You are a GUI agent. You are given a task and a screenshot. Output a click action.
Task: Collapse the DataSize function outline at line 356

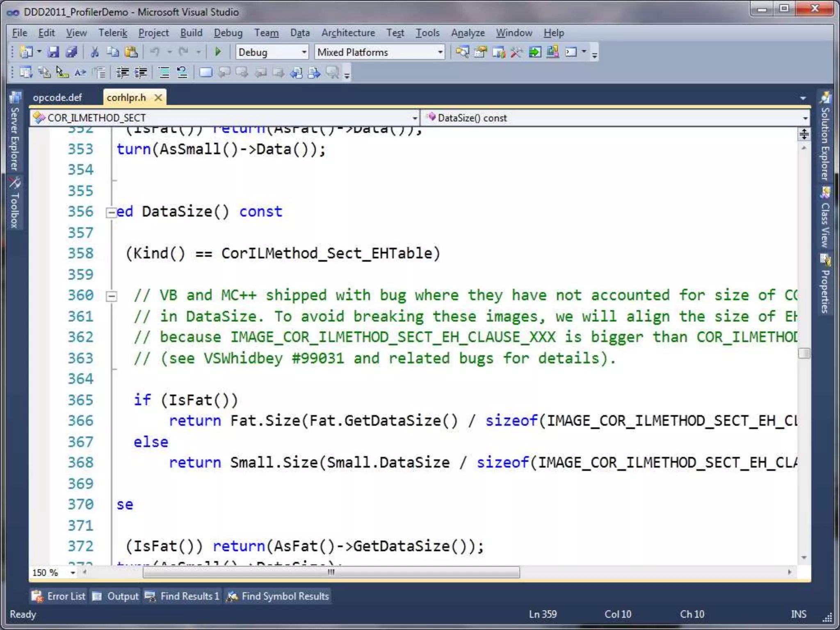tap(111, 213)
